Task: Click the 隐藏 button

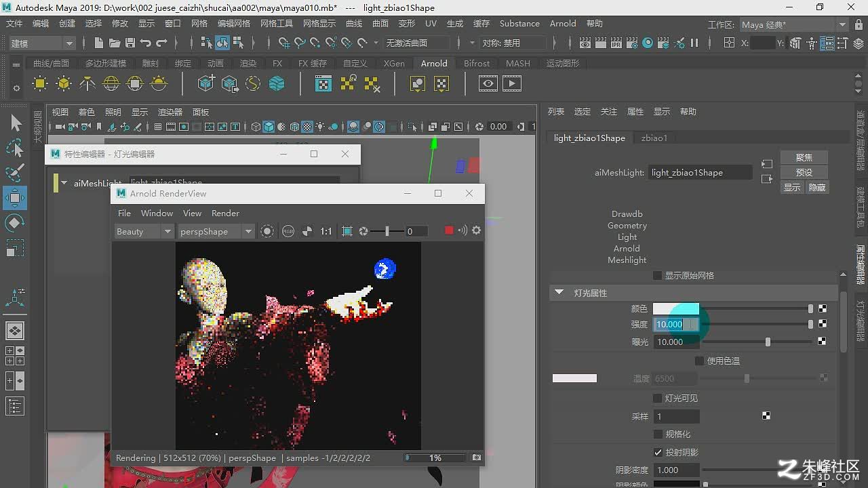Action: coord(817,187)
